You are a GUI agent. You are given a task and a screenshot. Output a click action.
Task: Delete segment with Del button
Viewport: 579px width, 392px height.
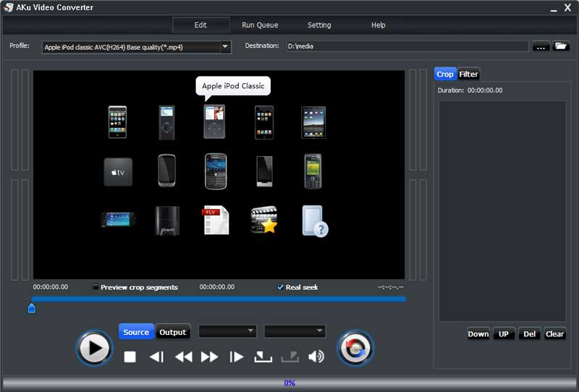click(529, 334)
